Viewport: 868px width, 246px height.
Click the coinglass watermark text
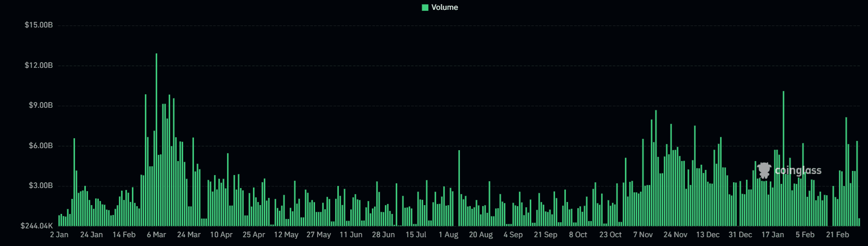(797, 171)
